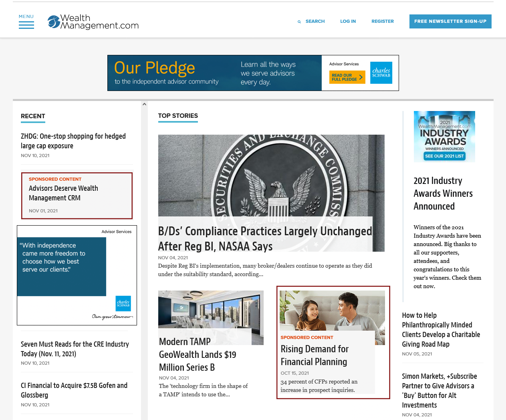Click the Charles Schwab logo in top banner
This screenshot has height=420, width=506.
381,73
